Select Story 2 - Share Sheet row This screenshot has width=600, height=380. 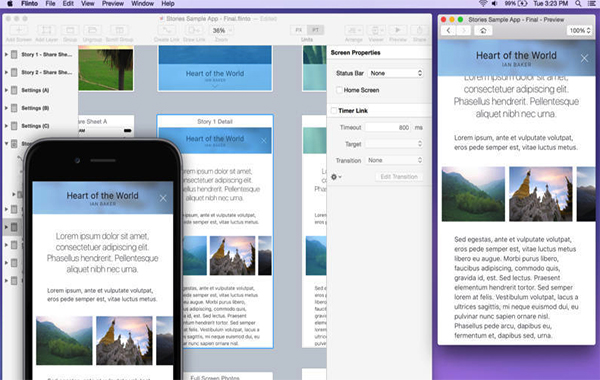[40, 72]
